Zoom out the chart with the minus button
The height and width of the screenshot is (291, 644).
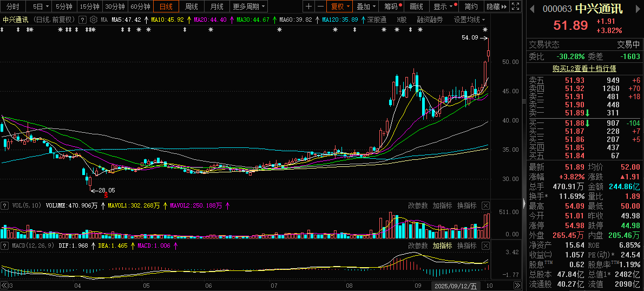pyautogui.click(x=320, y=6)
